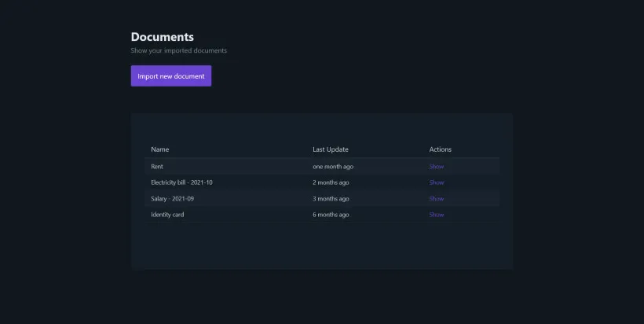Show the Electricity bill - 2021-10 document
Viewport: 644px width, 324px height.
coord(436,182)
